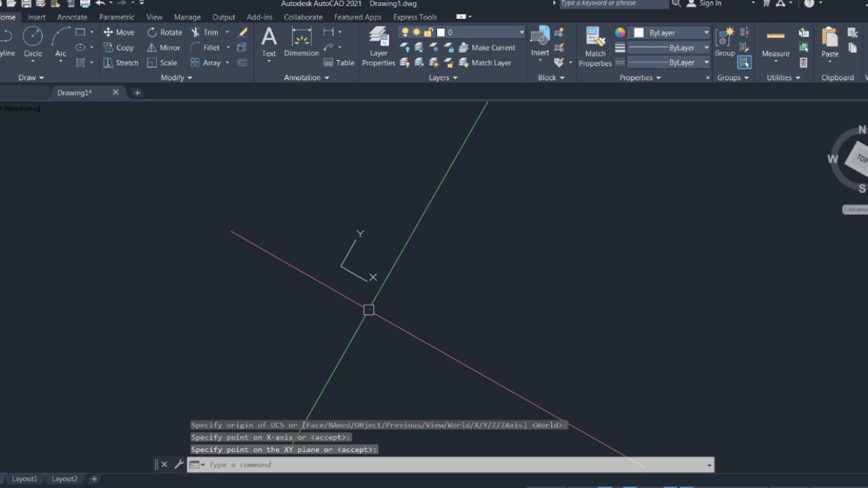This screenshot has height=488, width=868.
Task: Activate the Mirror tool
Action: click(x=165, y=47)
